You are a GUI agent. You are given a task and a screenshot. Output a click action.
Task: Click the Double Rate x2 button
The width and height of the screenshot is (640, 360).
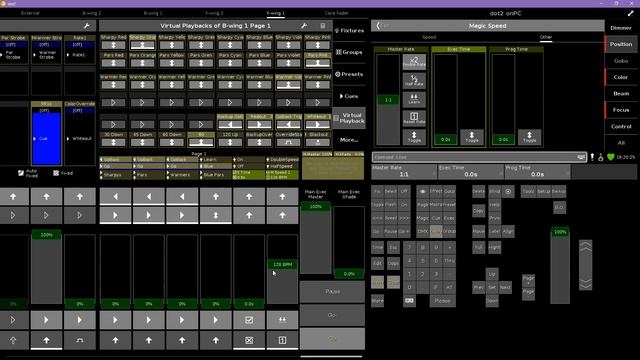[x=414, y=62]
